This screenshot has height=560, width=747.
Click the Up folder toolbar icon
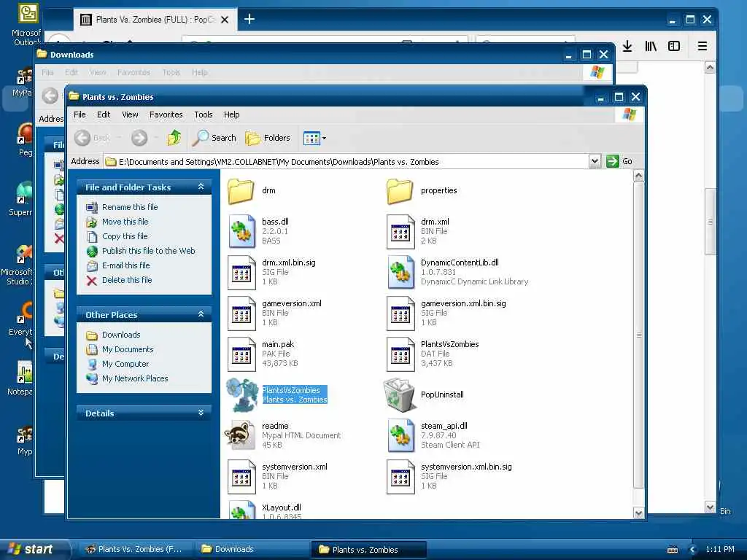pos(174,138)
